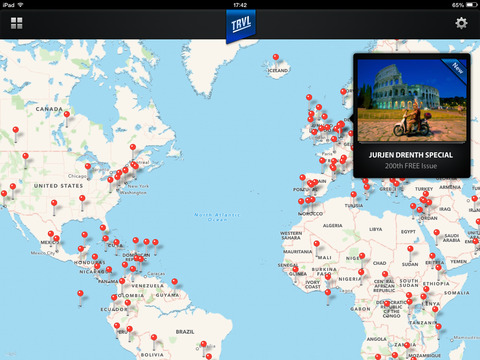
Task: Tap the Caracas city label
Action: [x=156, y=274]
